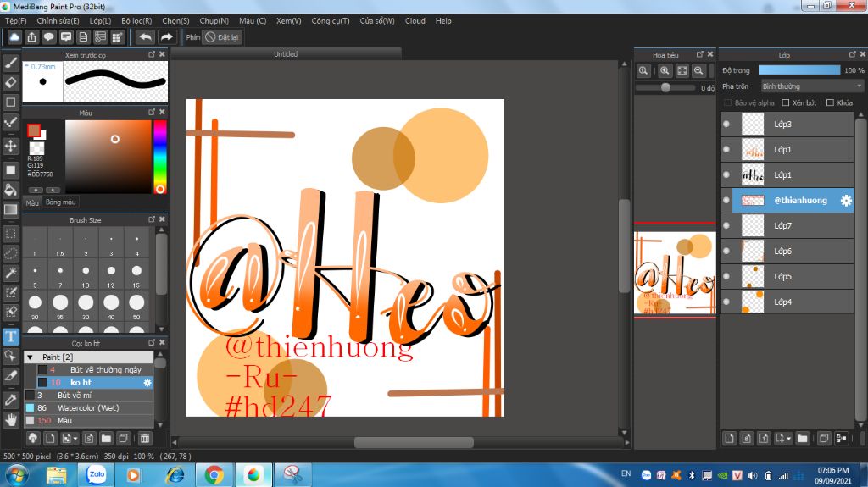The width and height of the screenshot is (868, 487).
Task: Open the add-layer dropdown arrow in layer panel
Action: click(789, 439)
